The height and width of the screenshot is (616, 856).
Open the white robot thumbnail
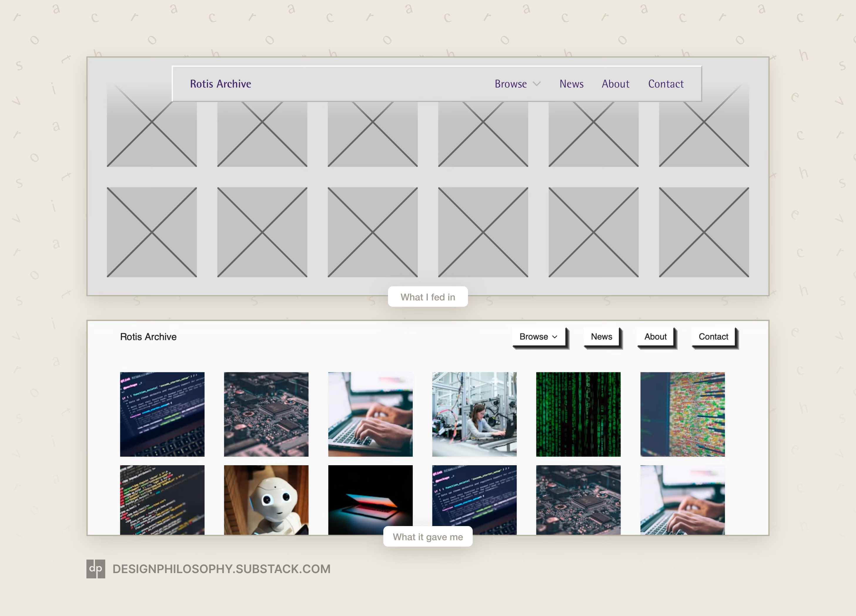(266, 499)
